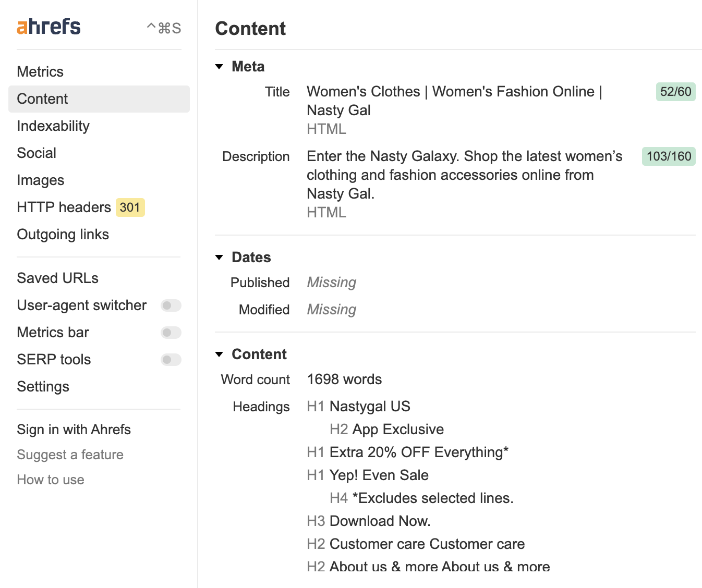702x588 pixels.
Task: Click Sign in with Ahrefs
Action: click(x=74, y=430)
